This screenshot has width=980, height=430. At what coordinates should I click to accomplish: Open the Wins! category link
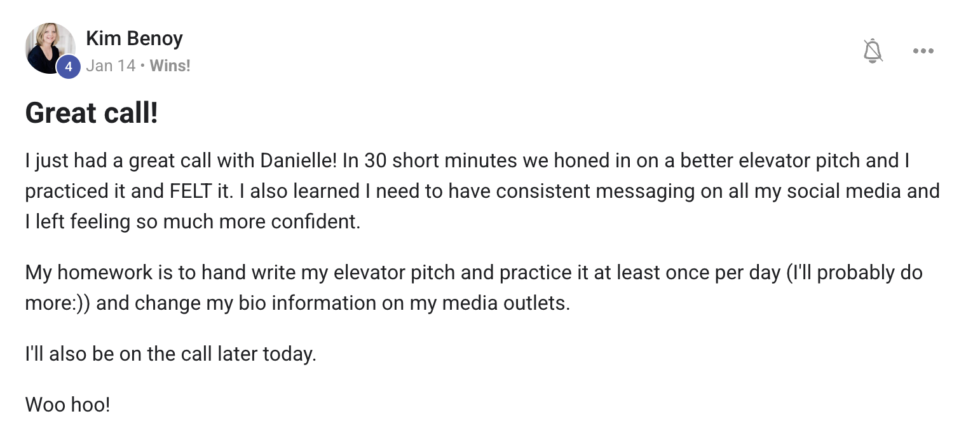click(170, 66)
